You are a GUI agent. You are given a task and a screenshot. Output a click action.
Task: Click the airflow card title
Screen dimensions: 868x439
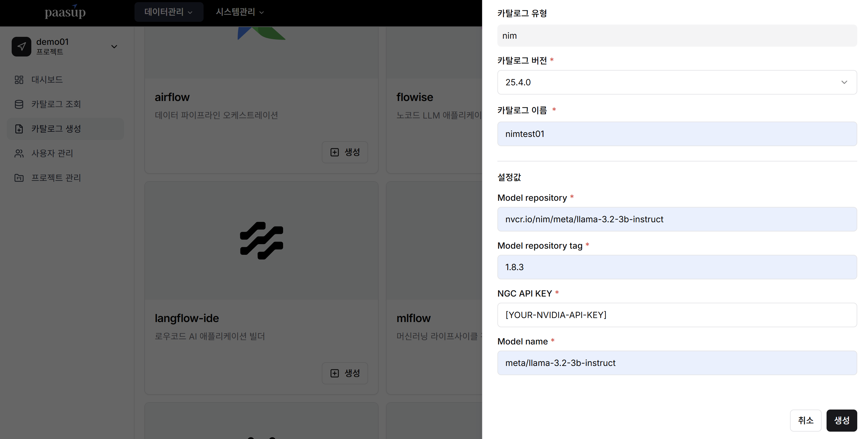[x=172, y=97]
